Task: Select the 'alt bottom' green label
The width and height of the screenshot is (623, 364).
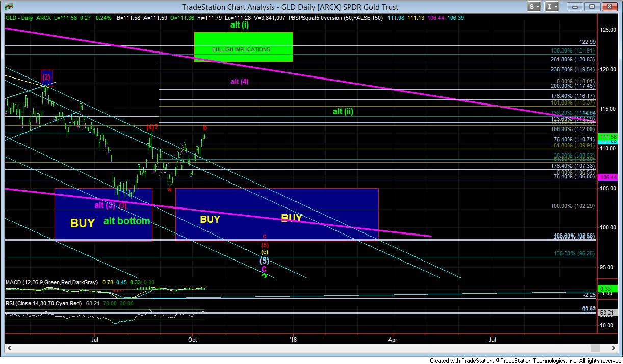Action: [126, 221]
